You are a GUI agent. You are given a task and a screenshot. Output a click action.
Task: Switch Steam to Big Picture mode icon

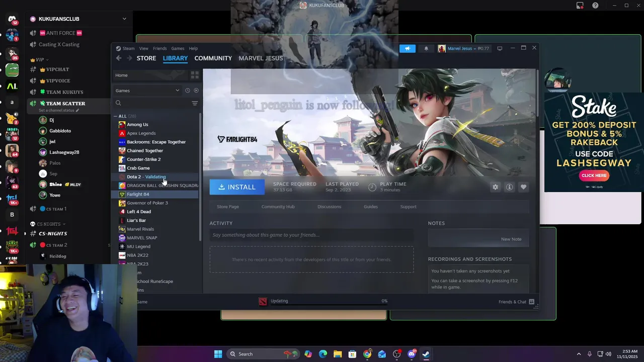tap(500, 48)
